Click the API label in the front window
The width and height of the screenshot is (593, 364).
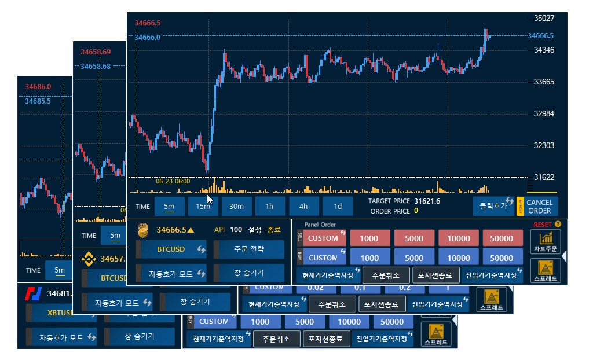click(219, 230)
